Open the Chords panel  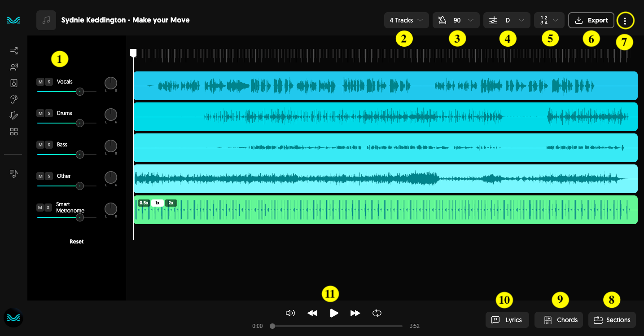point(558,320)
